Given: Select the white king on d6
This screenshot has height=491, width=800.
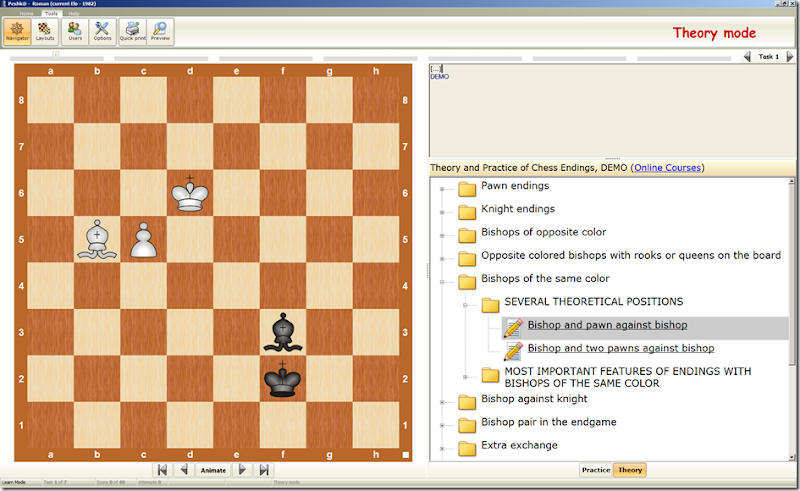Looking at the screenshot, I should tap(190, 193).
